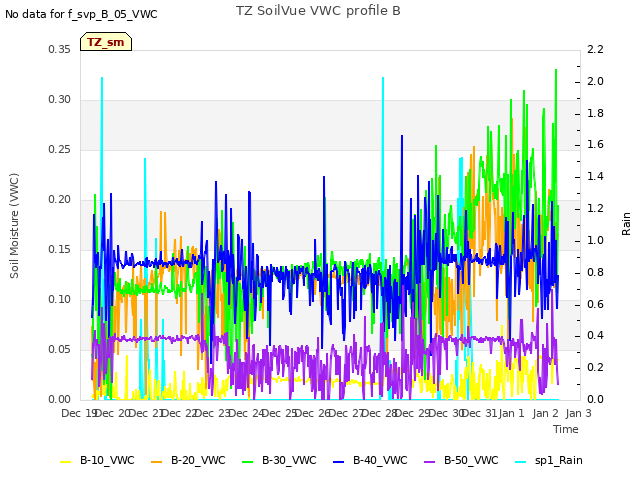Viewport: 640px width, 480px height.
Task: Click the cyan sp1_Rain legend swatch
Action: pyautogui.click(x=521, y=462)
